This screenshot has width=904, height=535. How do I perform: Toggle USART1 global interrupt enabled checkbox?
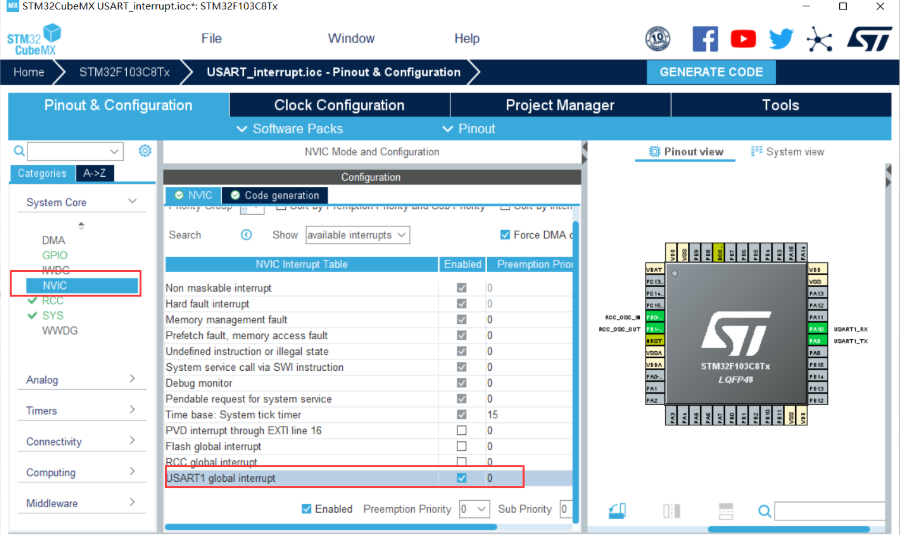pos(462,478)
